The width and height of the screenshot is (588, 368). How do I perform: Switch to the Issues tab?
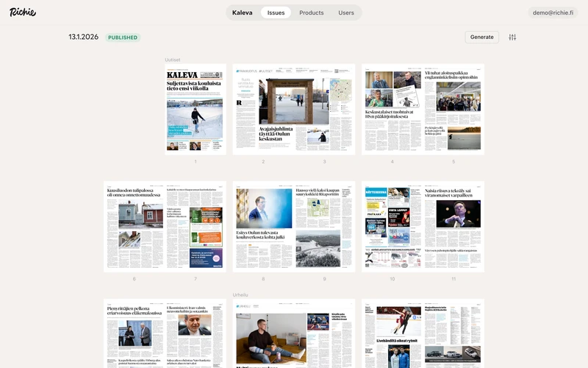(x=276, y=13)
